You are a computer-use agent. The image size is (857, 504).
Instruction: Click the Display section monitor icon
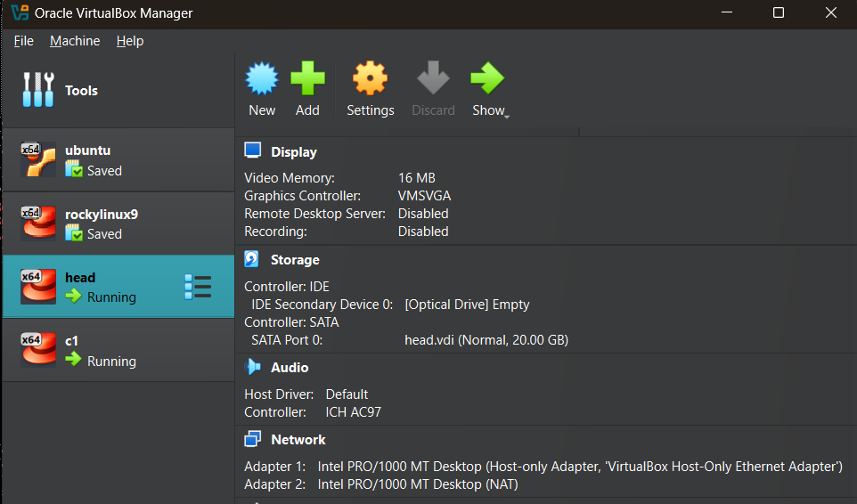[252, 150]
